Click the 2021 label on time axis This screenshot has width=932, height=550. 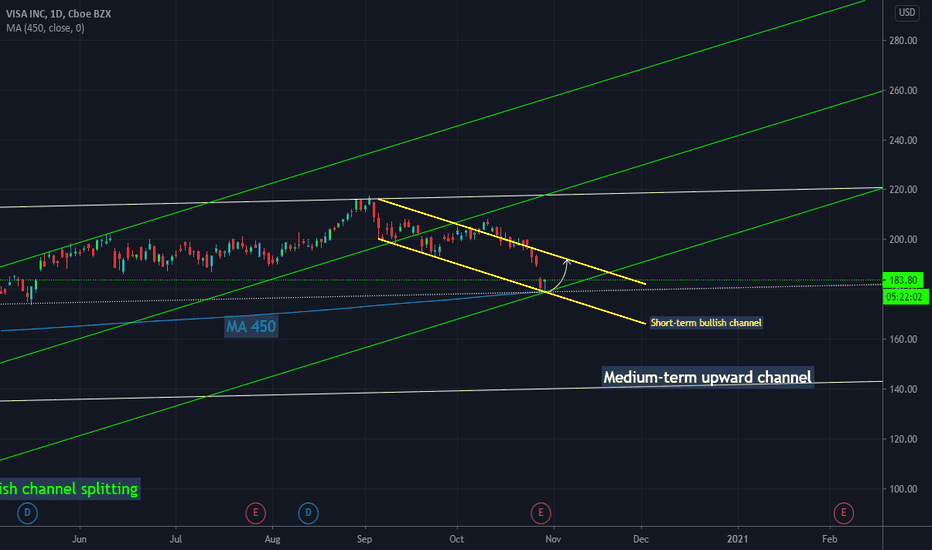(738, 539)
